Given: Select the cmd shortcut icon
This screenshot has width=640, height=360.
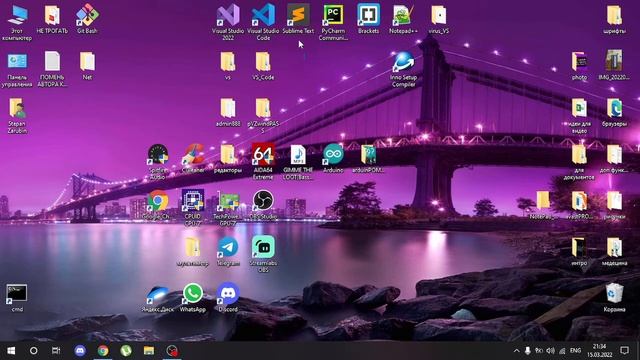Looking at the screenshot, I should point(17,294).
